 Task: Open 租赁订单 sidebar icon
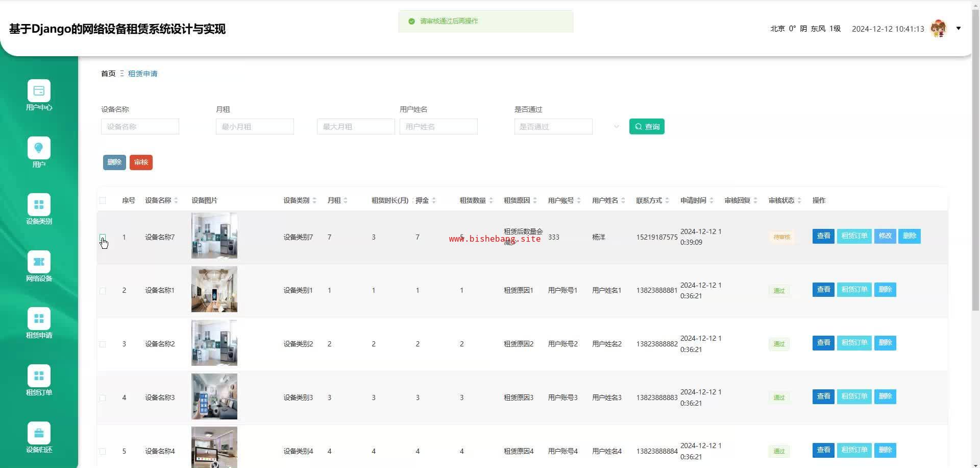[39, 376]
